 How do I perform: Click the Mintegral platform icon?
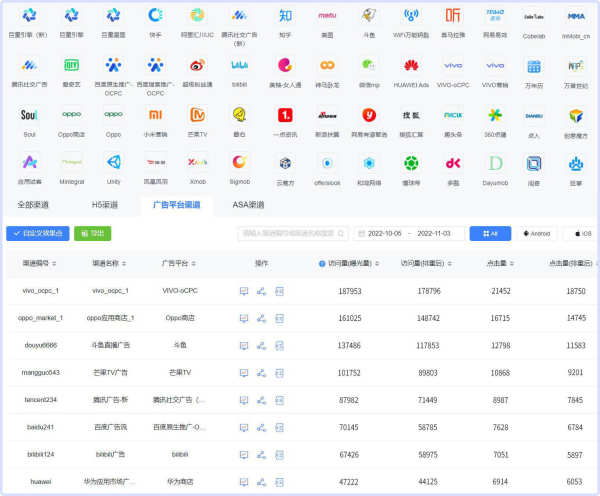click(x=71, y=163)
